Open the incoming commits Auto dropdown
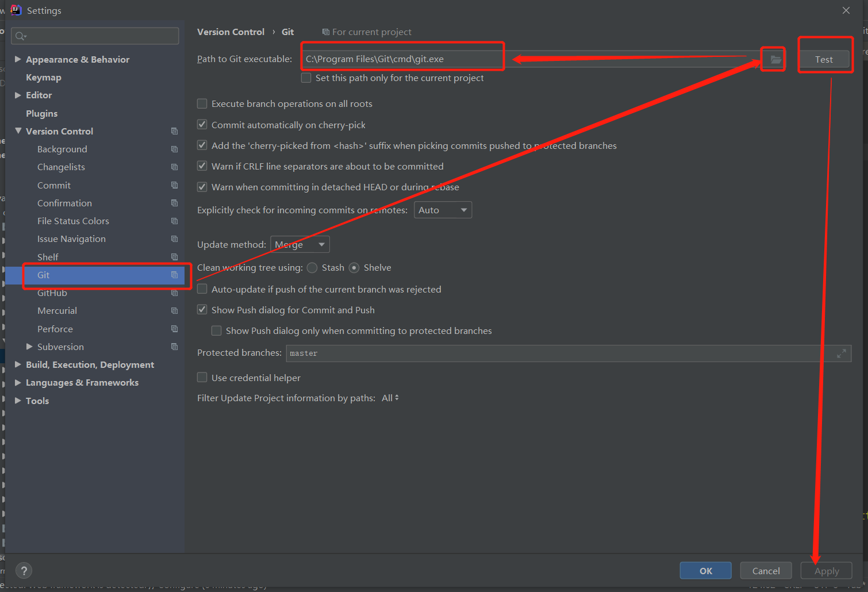 coord(443,210)
